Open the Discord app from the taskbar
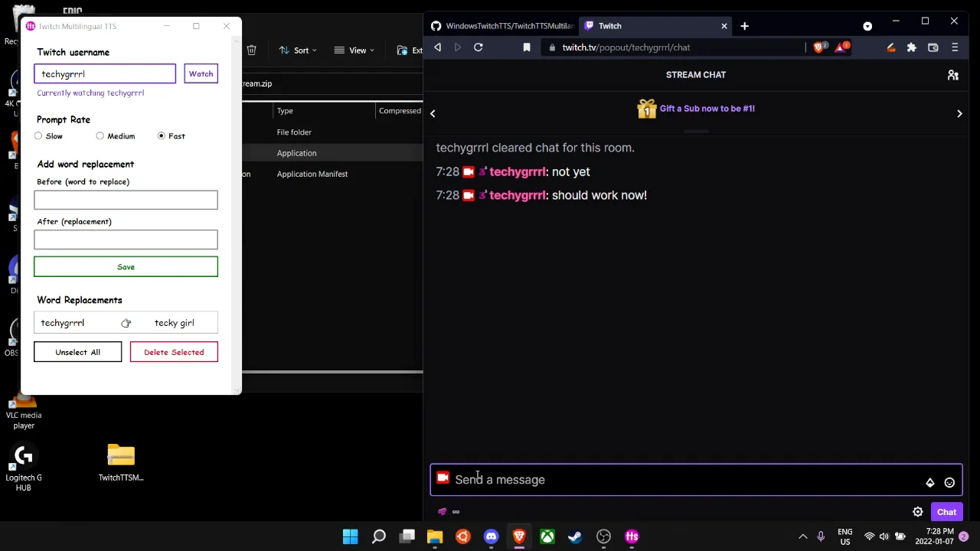 pyautogui.click(x=491, y=536)
